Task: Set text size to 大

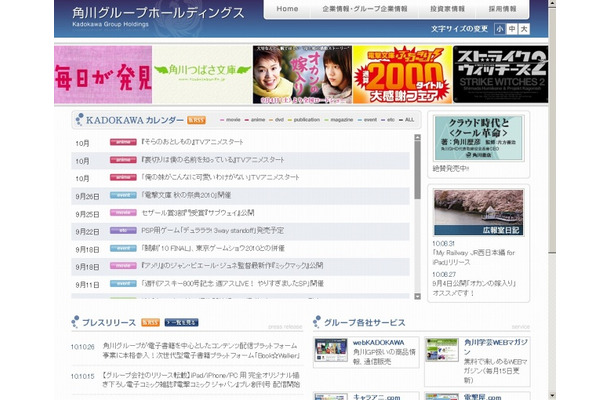Action: (x=524, y=29)
